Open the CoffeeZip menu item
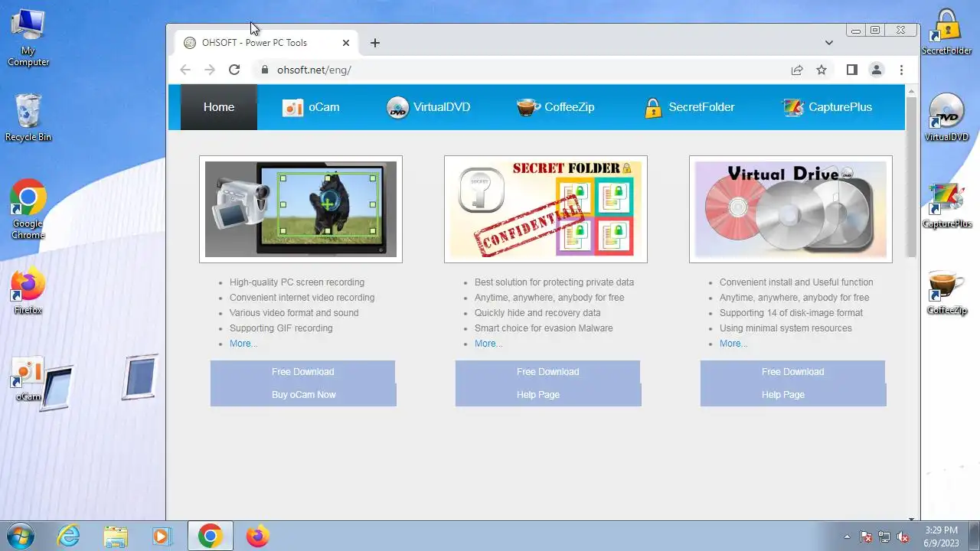 556,107
